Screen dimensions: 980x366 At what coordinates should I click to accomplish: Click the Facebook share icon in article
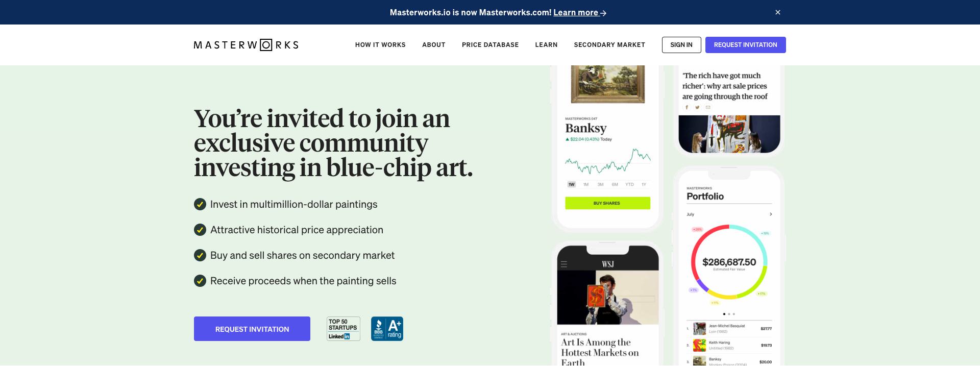tap(687, 107)
